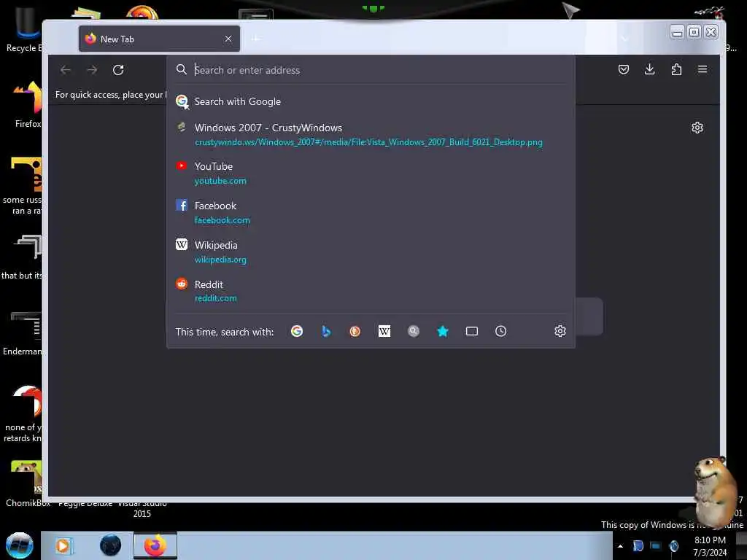The image size is (747, 560).
Task: Select the gray magnifier search engine icon
Action: point(414,331)
